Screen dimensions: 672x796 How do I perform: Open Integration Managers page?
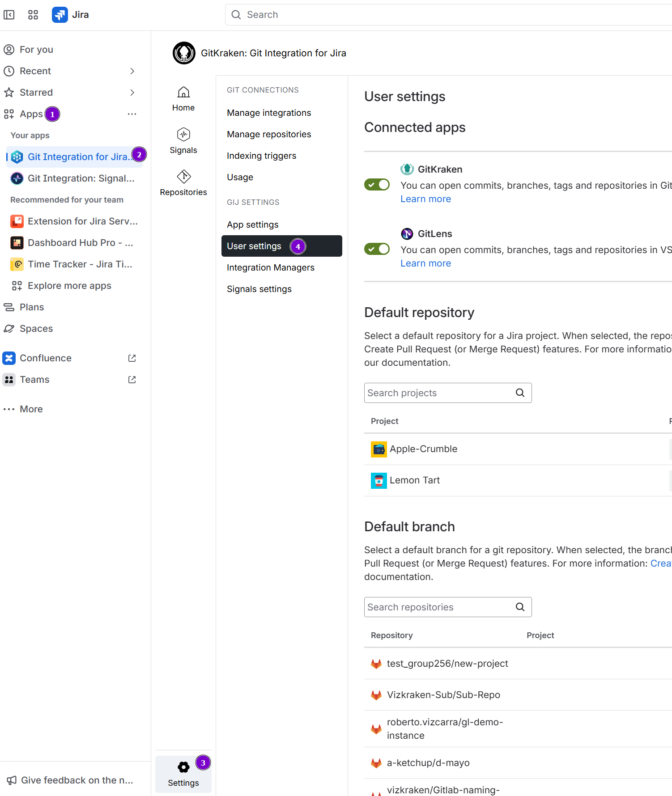tap(271, 267)
